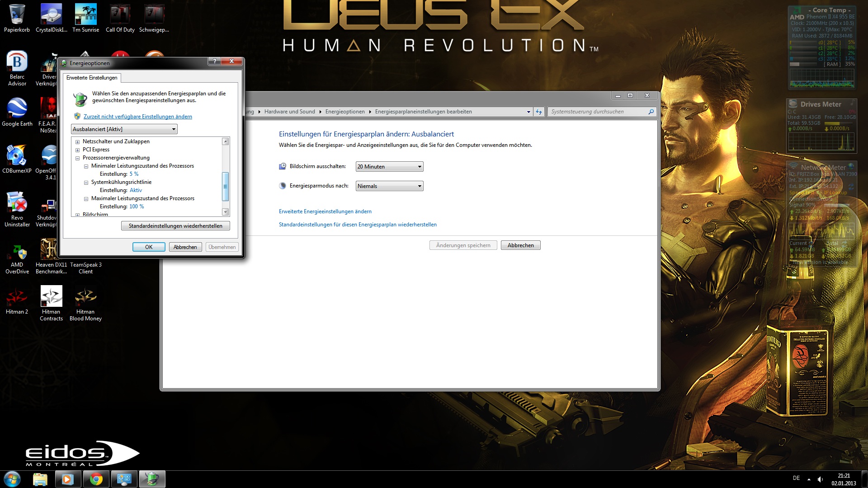Image resolution: width=868 pixels, height=488 pixels.
Task: Select the Erweiterte Einstellungen tab
Action: coord(92,78)
